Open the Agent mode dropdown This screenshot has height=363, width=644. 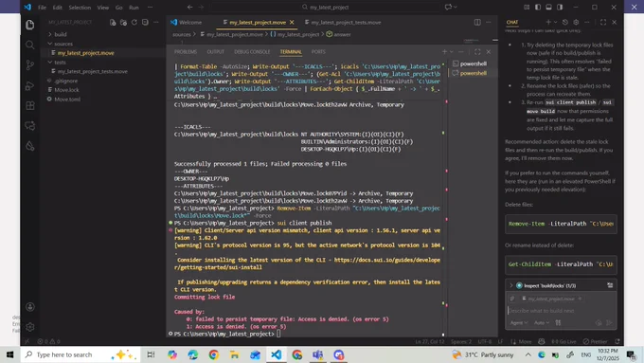point(519,322)
